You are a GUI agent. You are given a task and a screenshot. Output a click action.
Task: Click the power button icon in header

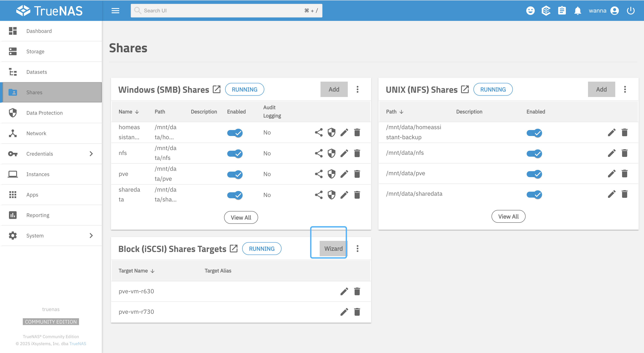631,11
